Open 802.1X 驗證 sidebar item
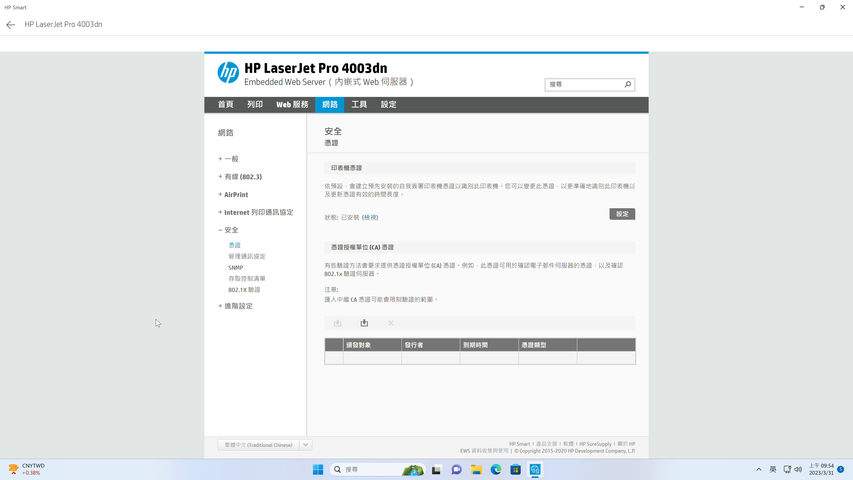 point(244,290)
